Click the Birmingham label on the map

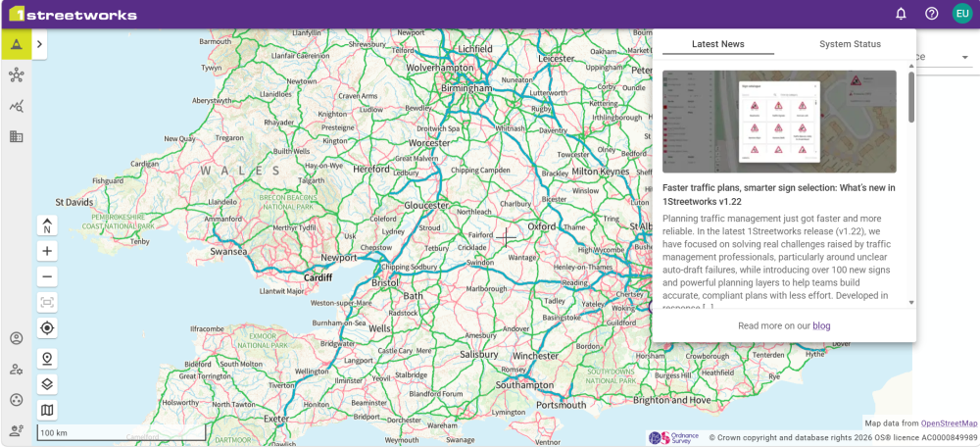[x=466, y=88]
